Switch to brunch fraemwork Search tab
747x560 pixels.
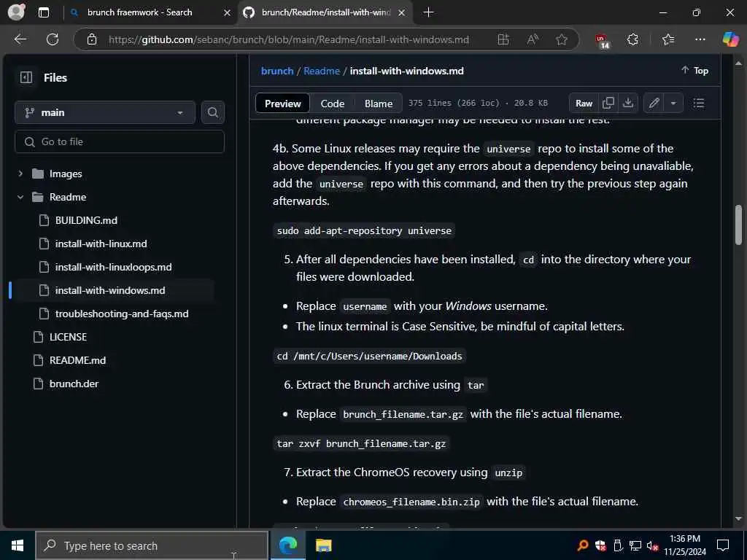(139, 12)
